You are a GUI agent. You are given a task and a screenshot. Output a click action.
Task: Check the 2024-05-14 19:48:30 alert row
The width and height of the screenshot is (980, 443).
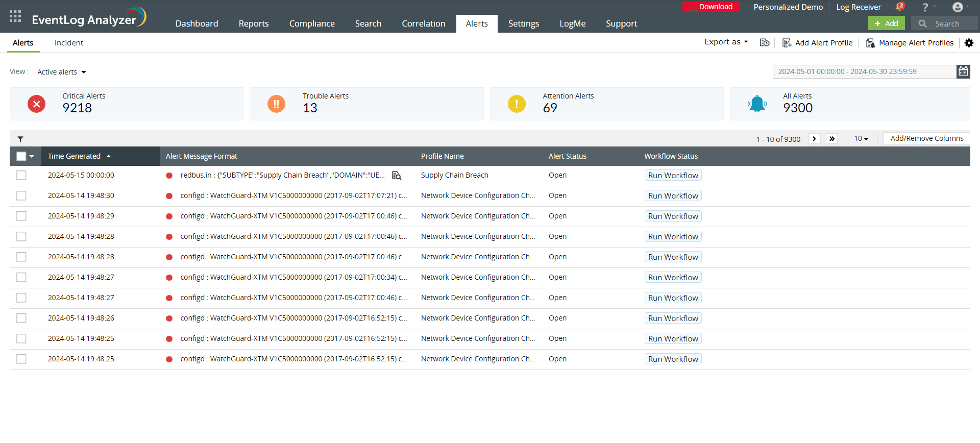pyautogui.click(x=21, y=196)
